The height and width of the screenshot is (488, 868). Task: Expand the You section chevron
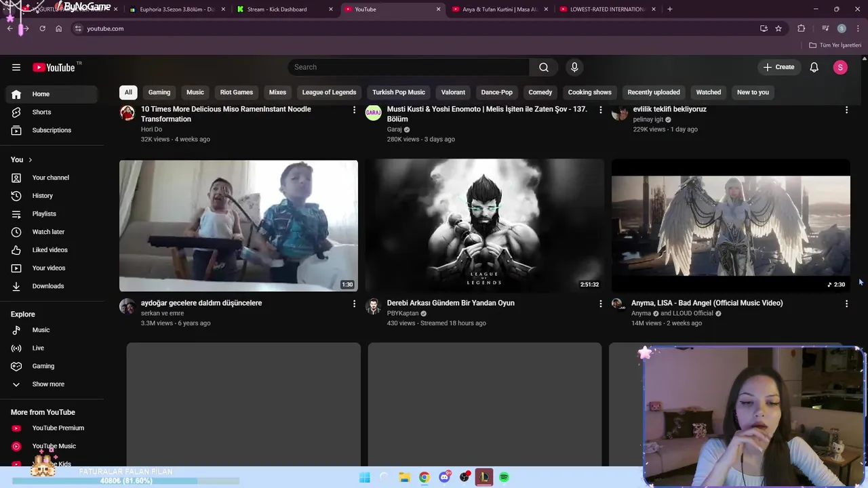pos(30,160)
